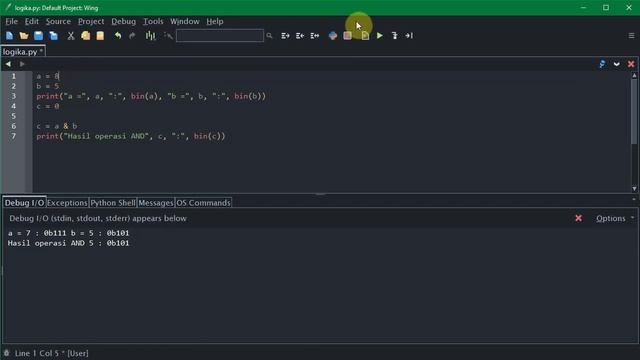The height and width of the screenshot is (360, 640).
Task: Save the current file with disk icon
Action: tap(38, 36)
